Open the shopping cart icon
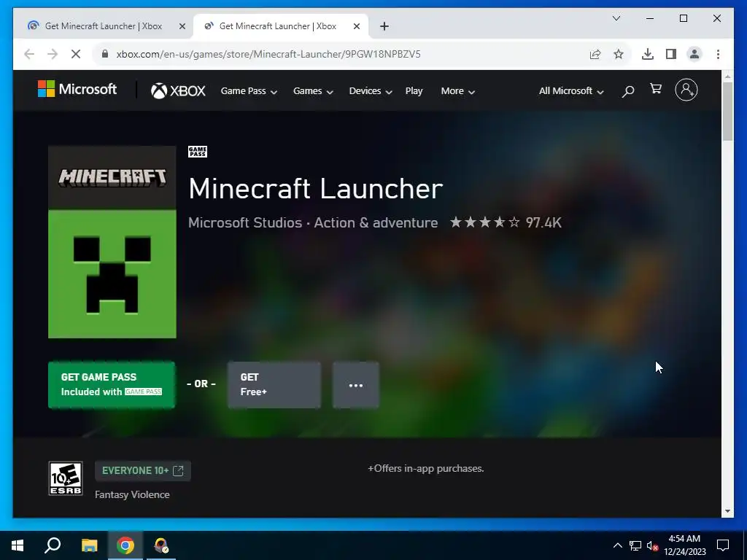The image size is (747, 560). click(656, 89)
